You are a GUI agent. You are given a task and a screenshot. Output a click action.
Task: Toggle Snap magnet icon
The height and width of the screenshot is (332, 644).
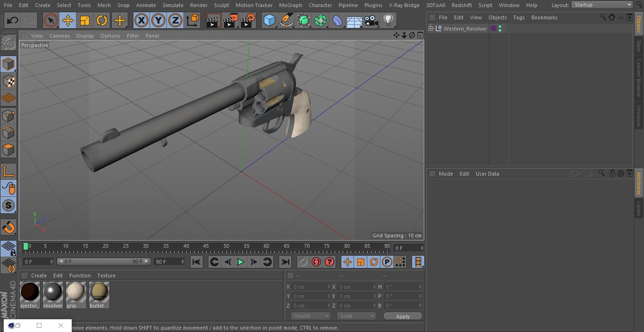coord(8,227)
